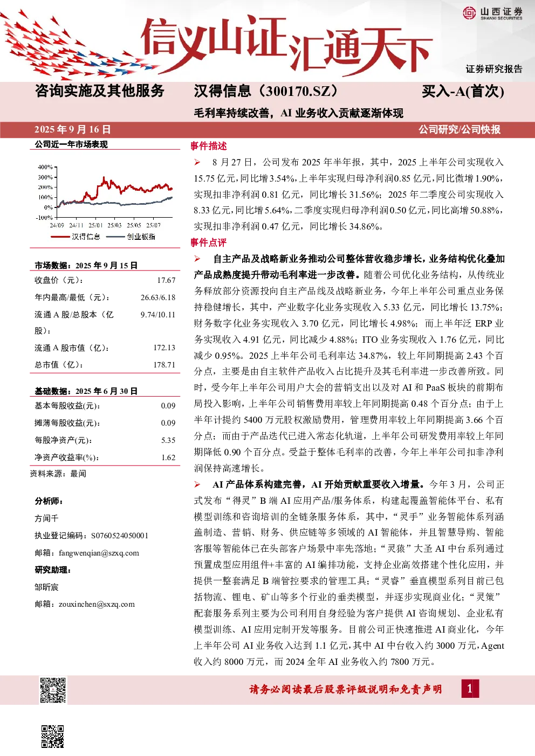Select the total market cap value '178.71'

coord(164,365)
